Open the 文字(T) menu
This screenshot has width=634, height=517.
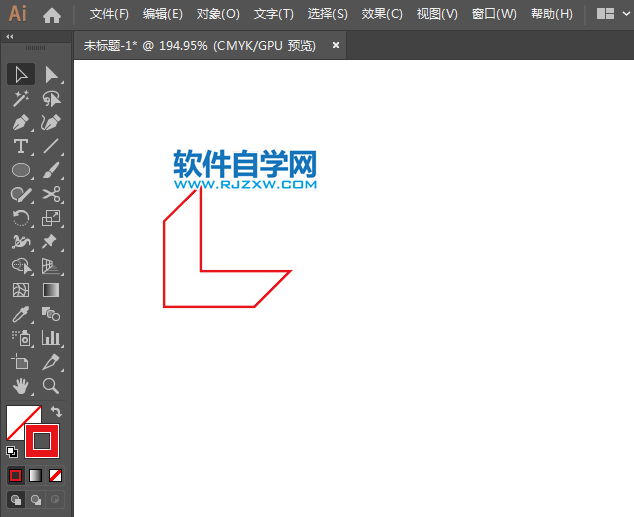pos(274,14)
